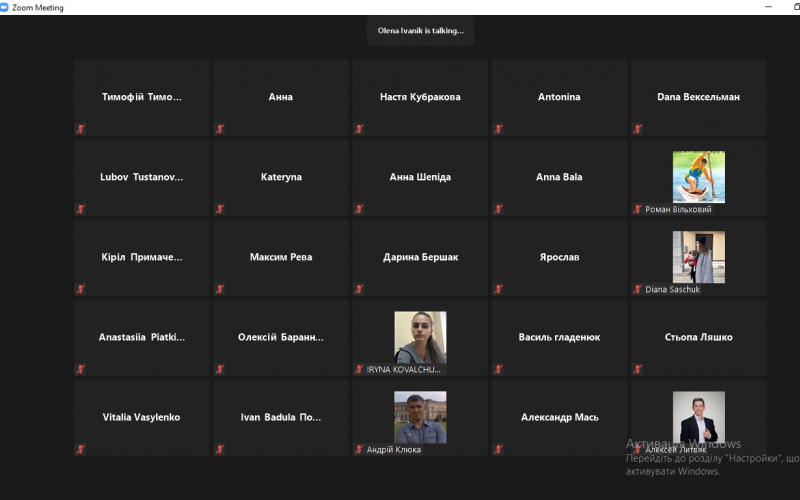Select Андрій Клюка's profile photo

(420, 417)
